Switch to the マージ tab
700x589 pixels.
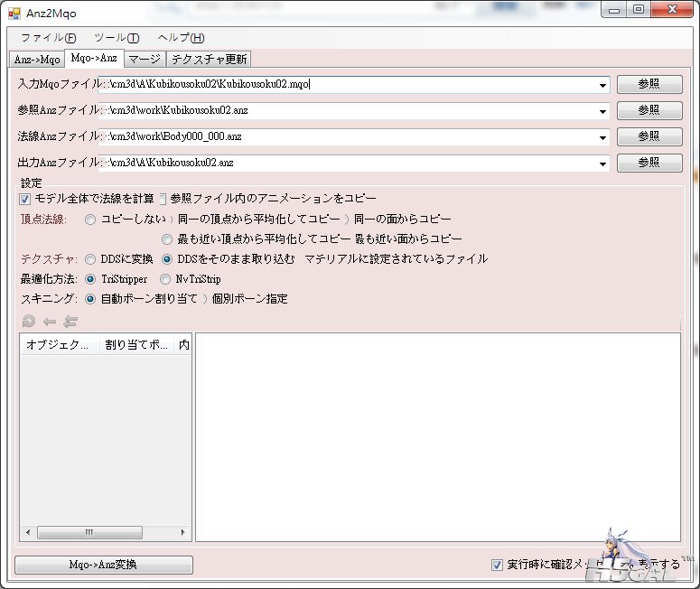[145, 59]
